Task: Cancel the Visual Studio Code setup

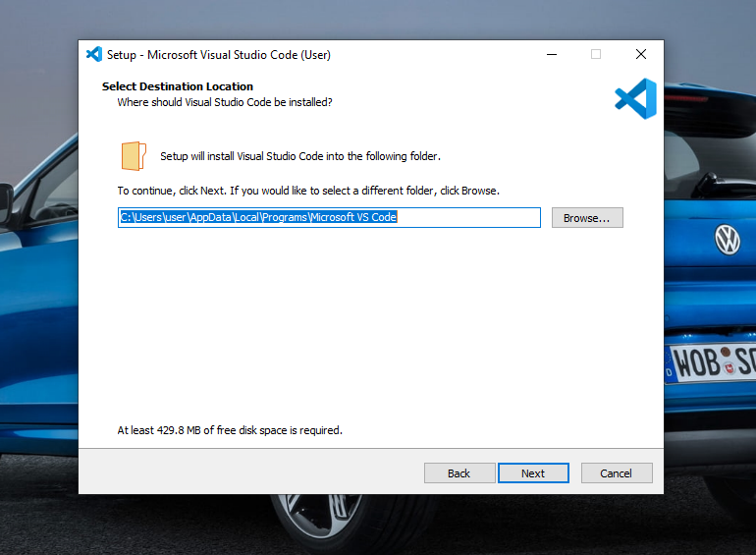Action: tap(617, 473)
